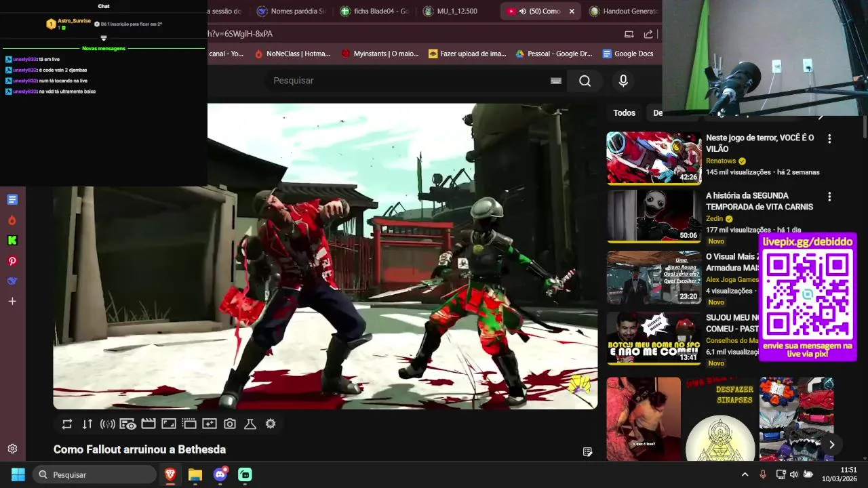Toggle the audio boost wave icon
Screen dimensions: 868x488
pos(107,424)
